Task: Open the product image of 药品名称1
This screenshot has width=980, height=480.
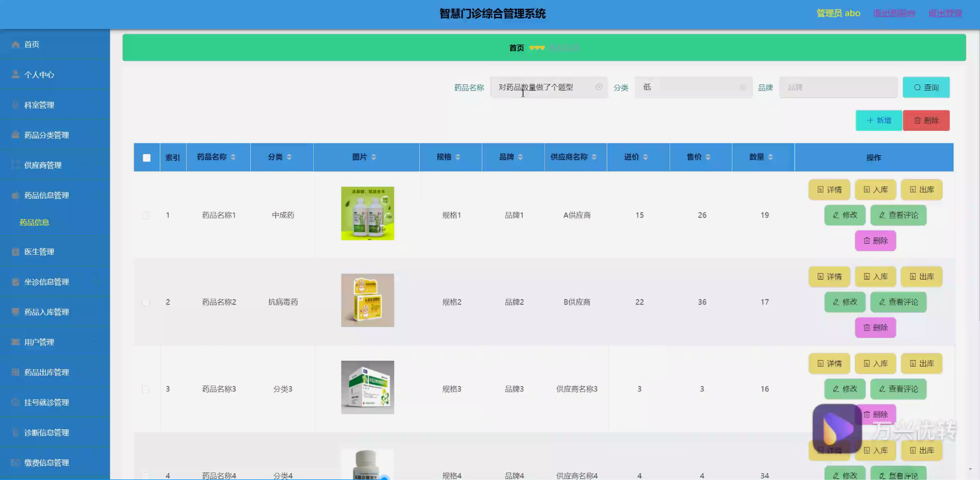Action: click(x=367, y=214)
